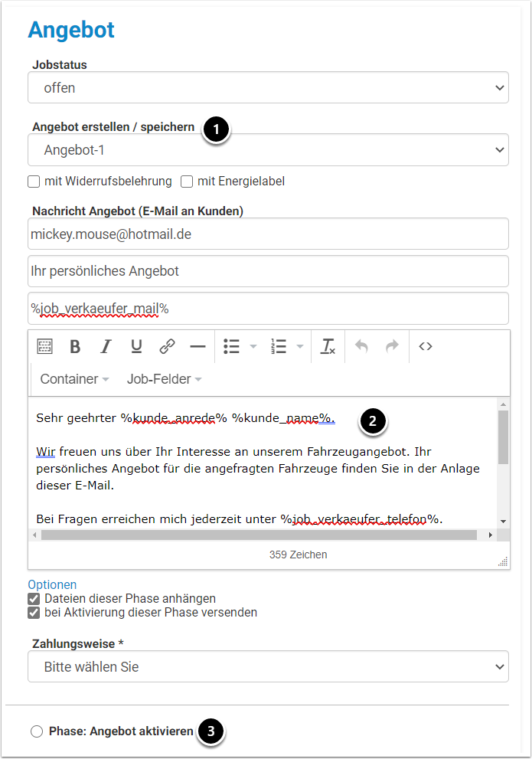Create a numbered list
Image resolution: width=532 pixels, height=759 pixels.
click(x=278, y=347)
